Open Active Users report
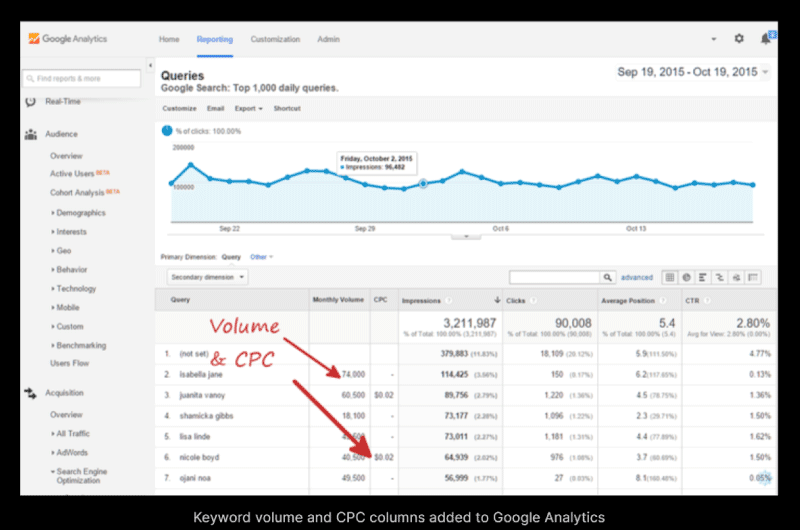The height and width of the screenshot is (530, 800). tap(72, 173)
